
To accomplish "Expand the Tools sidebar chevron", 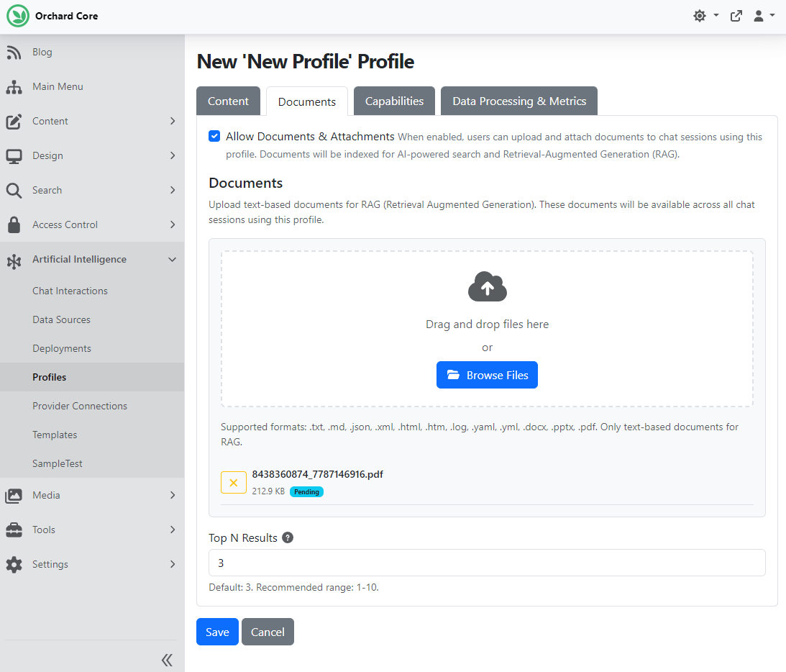I will 173,530.
